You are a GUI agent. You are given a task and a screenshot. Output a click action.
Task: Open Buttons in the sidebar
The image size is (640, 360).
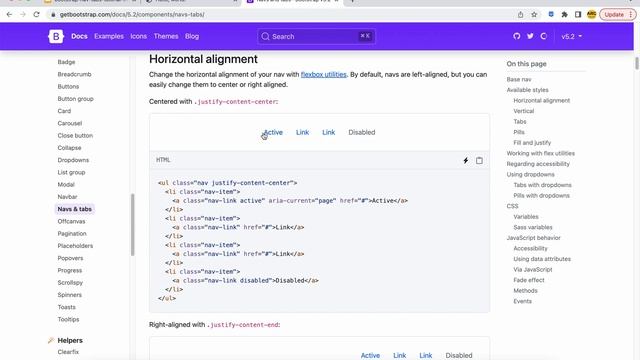68,87
